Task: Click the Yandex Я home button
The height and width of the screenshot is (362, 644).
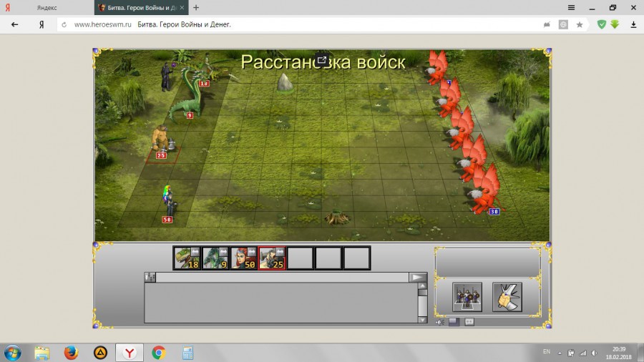Action: click(x=42, y=24)
